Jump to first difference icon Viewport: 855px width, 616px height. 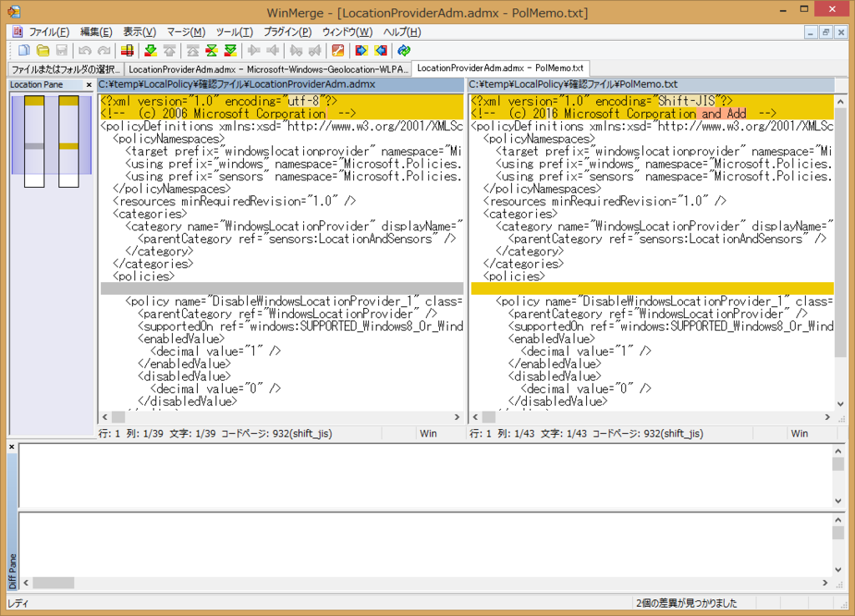click(x=193, y=51)
